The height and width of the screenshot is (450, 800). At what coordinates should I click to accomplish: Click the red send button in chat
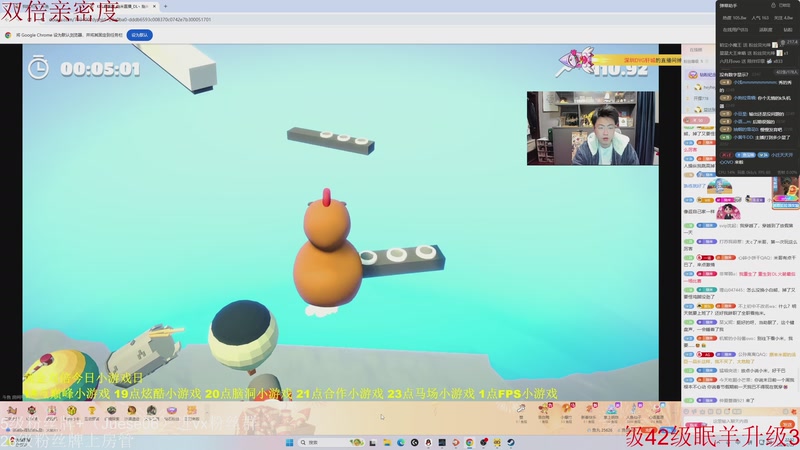coord(788,424)
